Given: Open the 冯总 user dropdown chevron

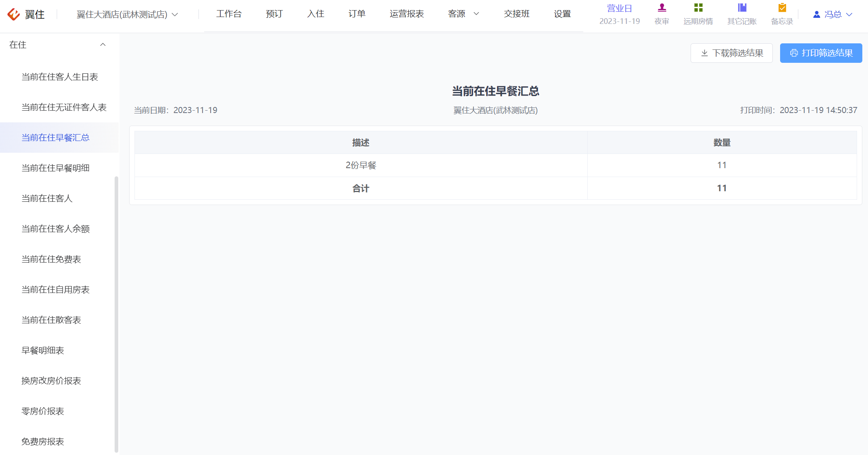Looking at the screenshot, I should click(849, 15).
